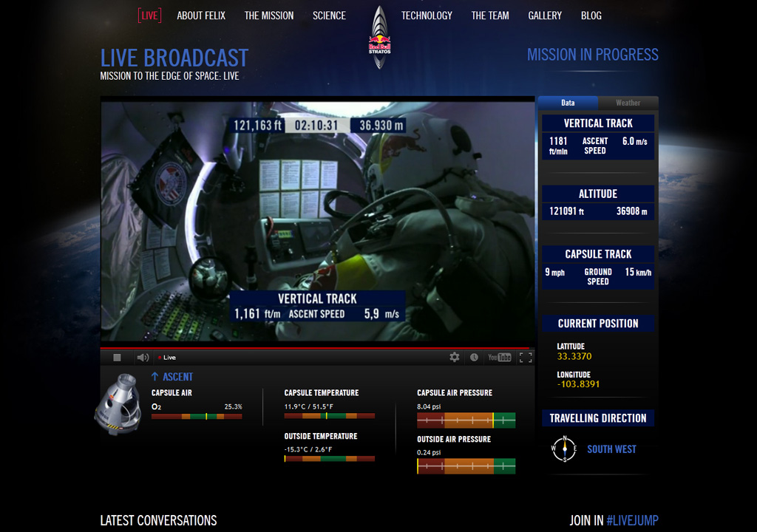
Task: Click the Mission In Progress text
Action: click(x=592, y=55)
